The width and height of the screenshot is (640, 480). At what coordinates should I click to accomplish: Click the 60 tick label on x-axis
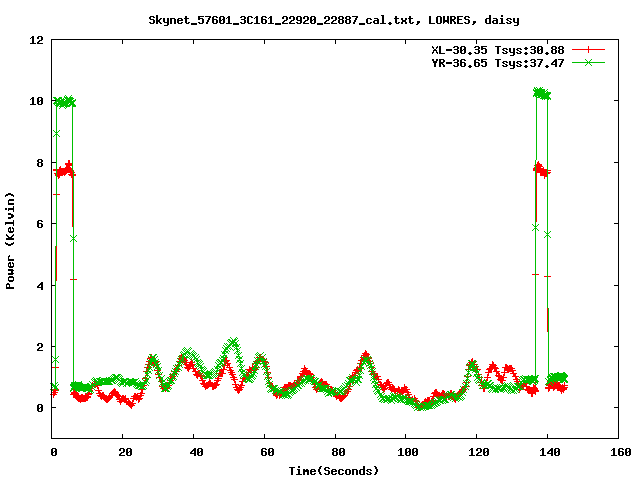click(264, 452)
